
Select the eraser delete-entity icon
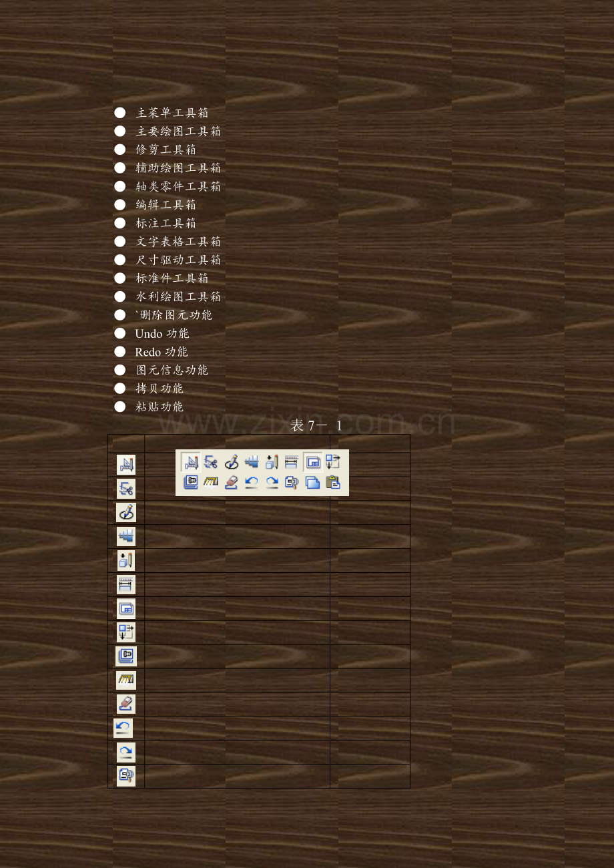click(232, 482)
